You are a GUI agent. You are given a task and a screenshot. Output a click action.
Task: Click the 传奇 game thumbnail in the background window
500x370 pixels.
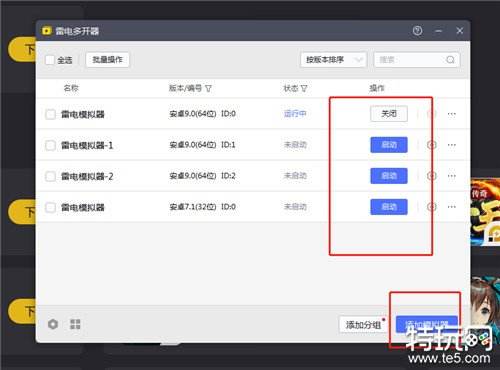coord(485,212)
